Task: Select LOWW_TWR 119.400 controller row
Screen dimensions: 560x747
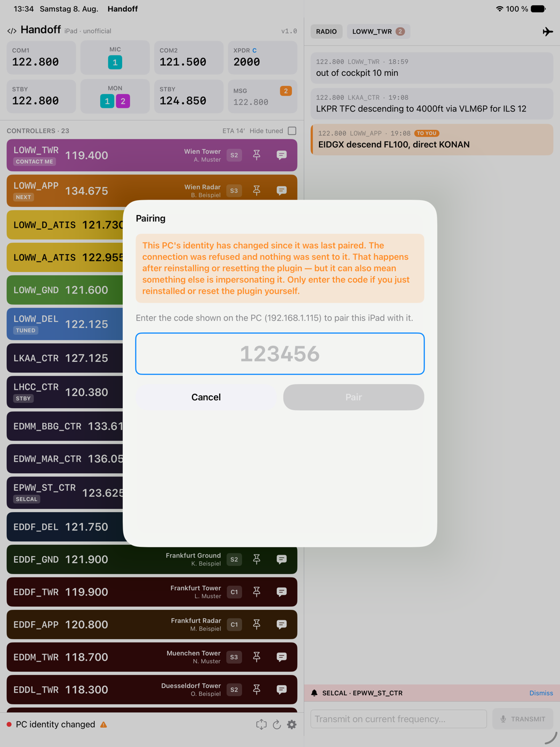Action: (152, 155)
